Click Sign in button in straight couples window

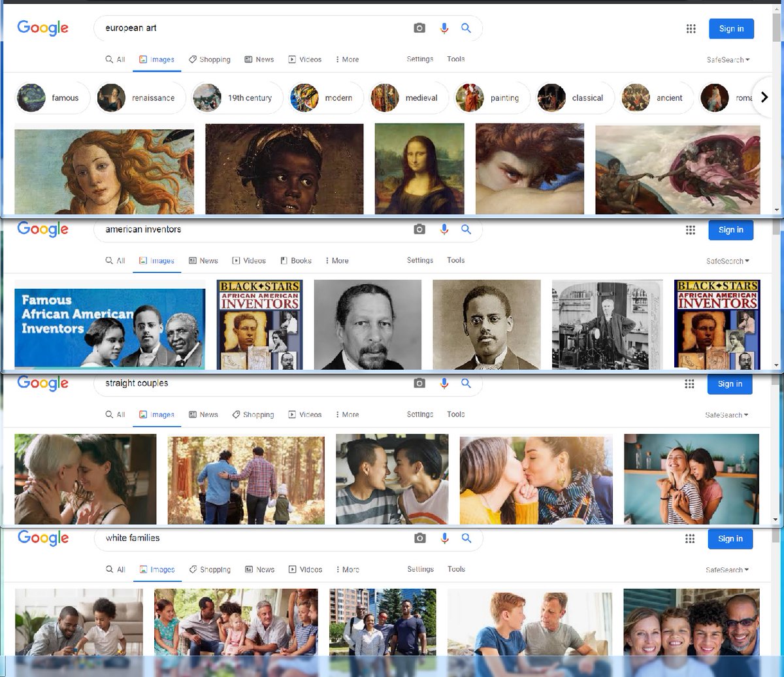[730, 384]
